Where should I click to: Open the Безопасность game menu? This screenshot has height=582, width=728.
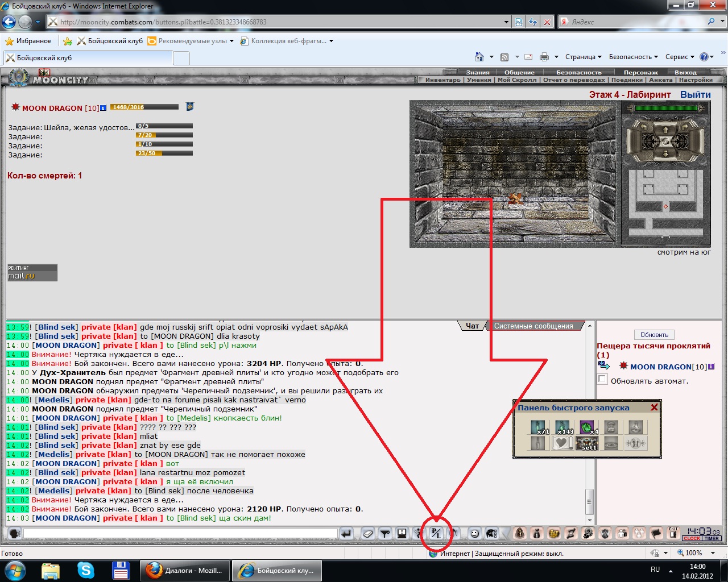[578, 72]
